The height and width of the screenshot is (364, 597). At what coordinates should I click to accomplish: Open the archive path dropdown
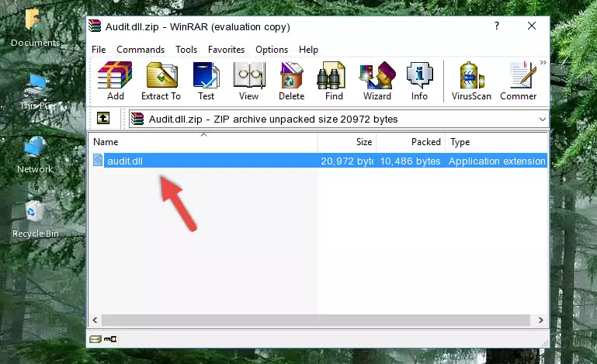click(542, 120)
